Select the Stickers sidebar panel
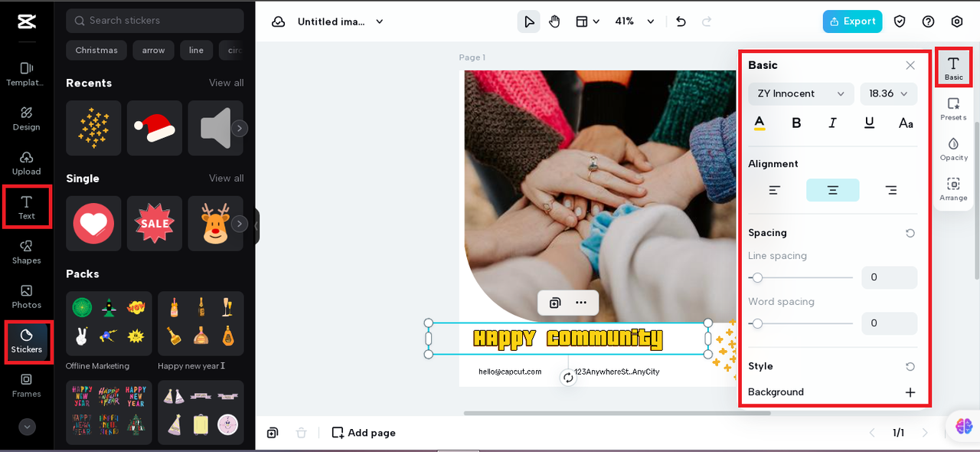 click(26, 342)
